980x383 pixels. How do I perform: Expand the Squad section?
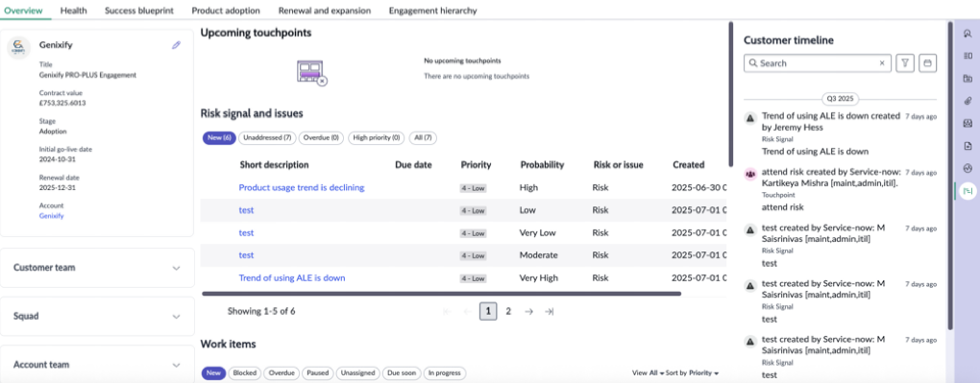point(97,316)
